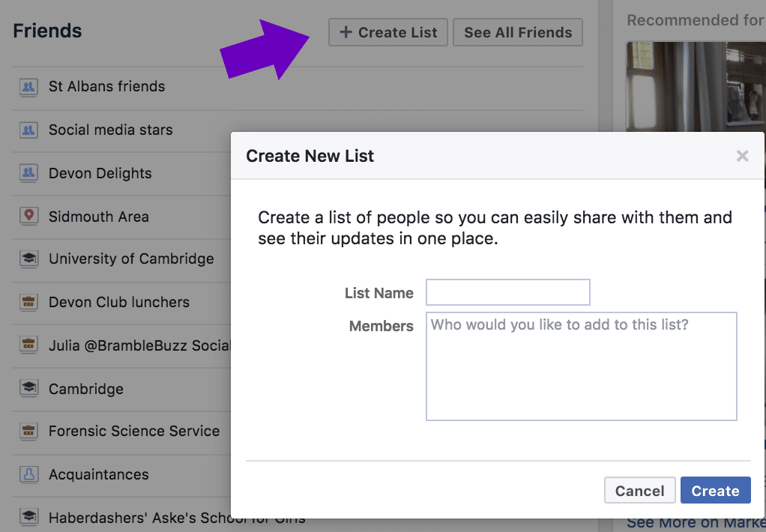Screen dimensions: 766x532
Task: Click the Cambridge graduation cap icon
Action: click(28, 388)
